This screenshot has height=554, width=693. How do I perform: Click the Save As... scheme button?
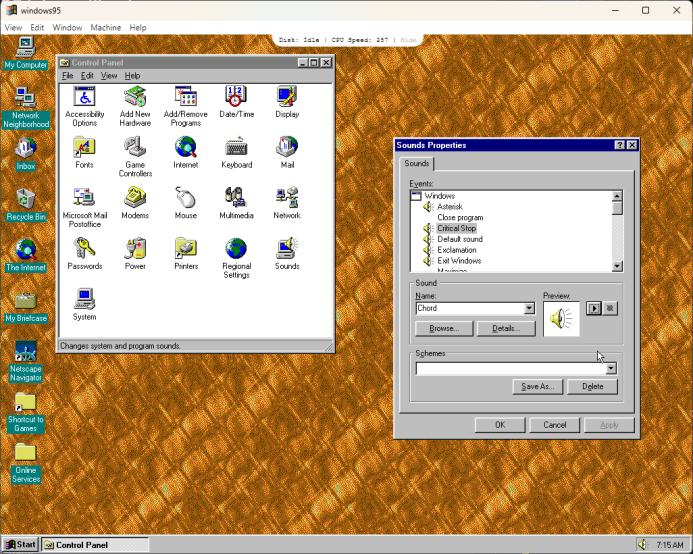[537, 386]
